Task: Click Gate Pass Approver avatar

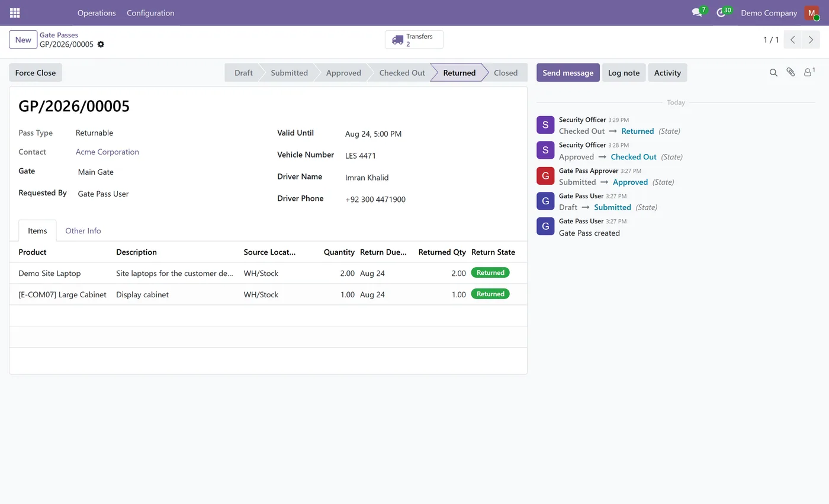Action: pos(545,176)
